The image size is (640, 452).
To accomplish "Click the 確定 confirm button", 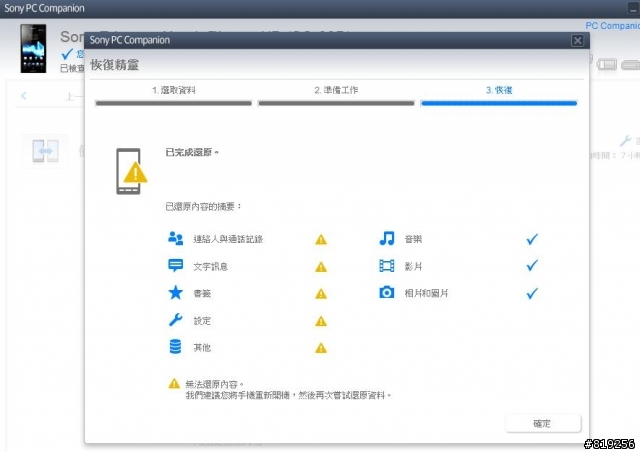I will click(542, 423).
